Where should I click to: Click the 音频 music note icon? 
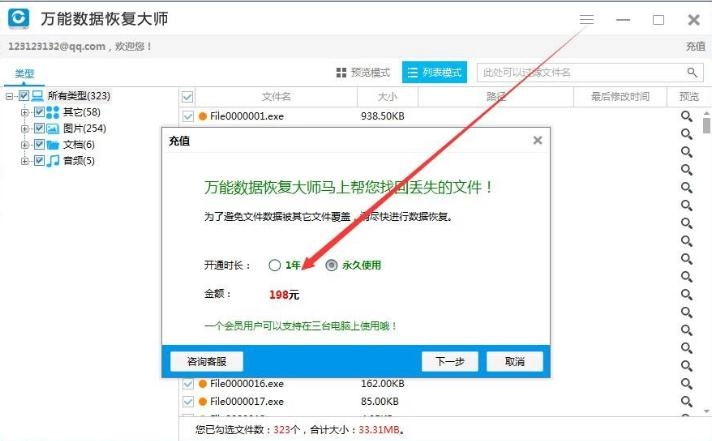click(x=53, y=161)
